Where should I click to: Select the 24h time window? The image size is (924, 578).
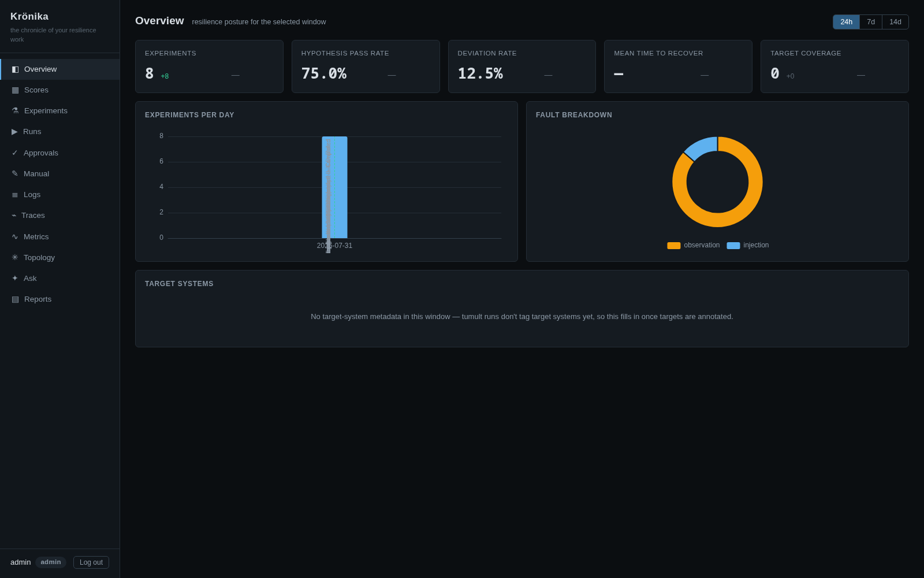846,22
